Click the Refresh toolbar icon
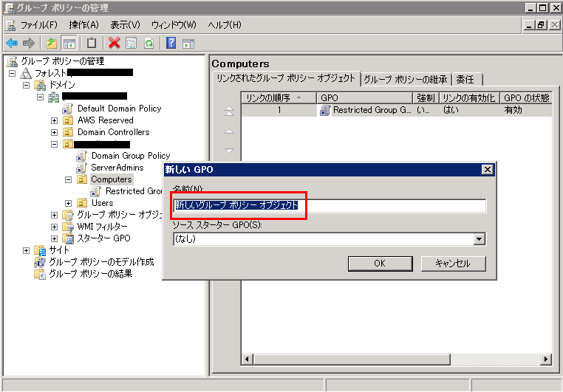563x392 pixels. tap(149, 44)
